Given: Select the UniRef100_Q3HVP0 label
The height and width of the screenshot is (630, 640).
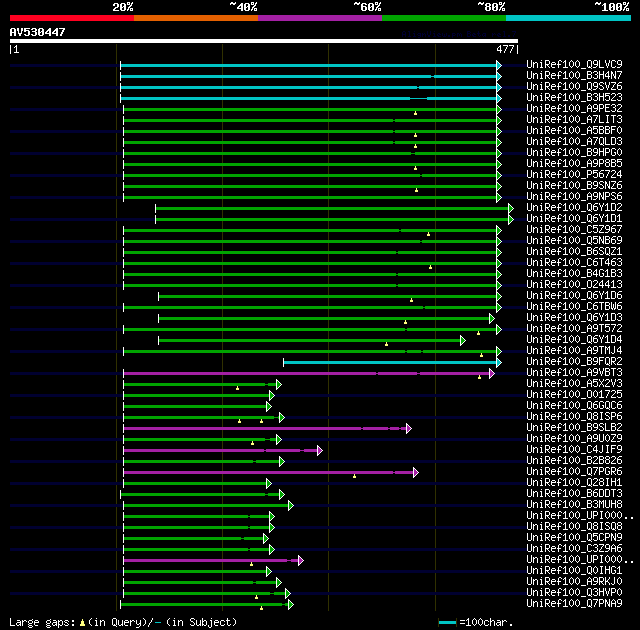Looking at the screenshot, I should 574,592.
